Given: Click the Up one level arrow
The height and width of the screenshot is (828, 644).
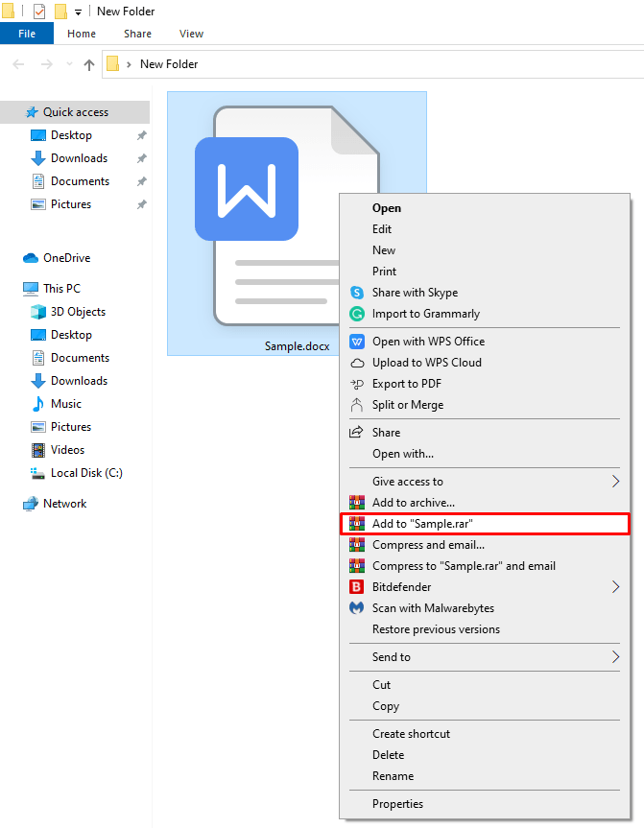Looking at the screenshot, I should [x=88, y=64].
